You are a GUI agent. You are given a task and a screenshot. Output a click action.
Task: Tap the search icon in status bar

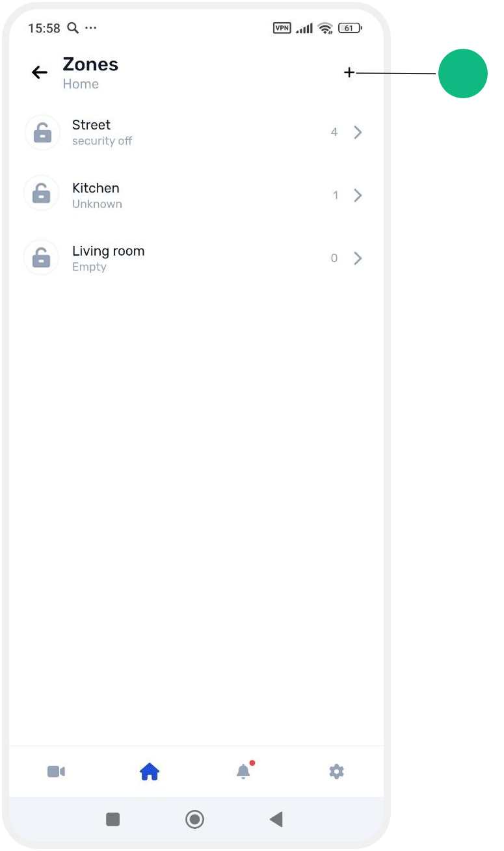[x=73, y=28]
